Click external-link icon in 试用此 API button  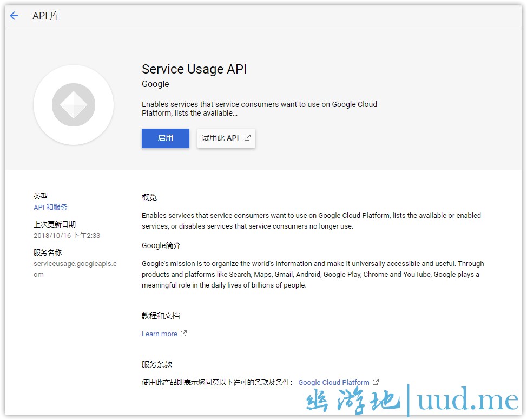247,138
